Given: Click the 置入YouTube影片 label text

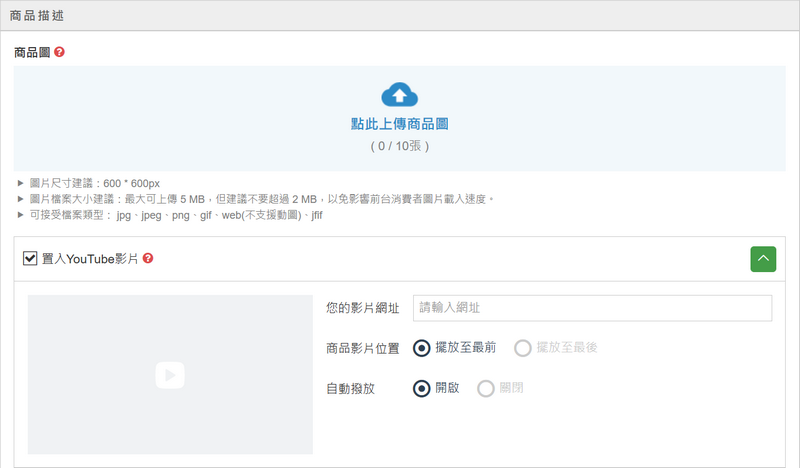Looking at the screenshot, I should tap(90, 259).
